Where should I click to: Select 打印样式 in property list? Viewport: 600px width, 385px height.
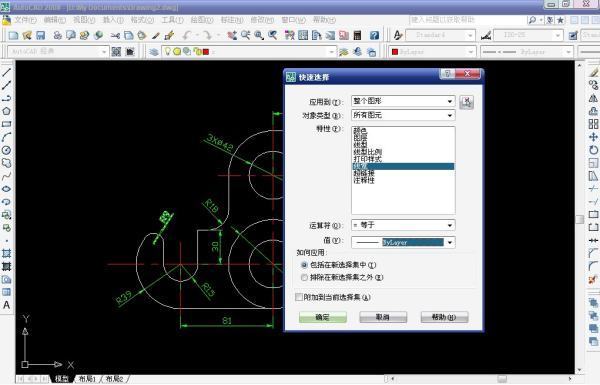tap(367, 159)
